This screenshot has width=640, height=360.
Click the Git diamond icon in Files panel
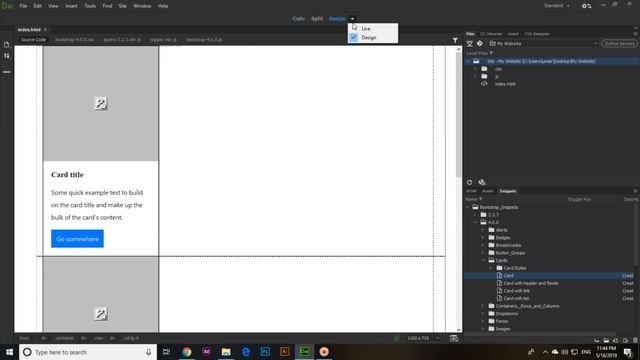480,44
